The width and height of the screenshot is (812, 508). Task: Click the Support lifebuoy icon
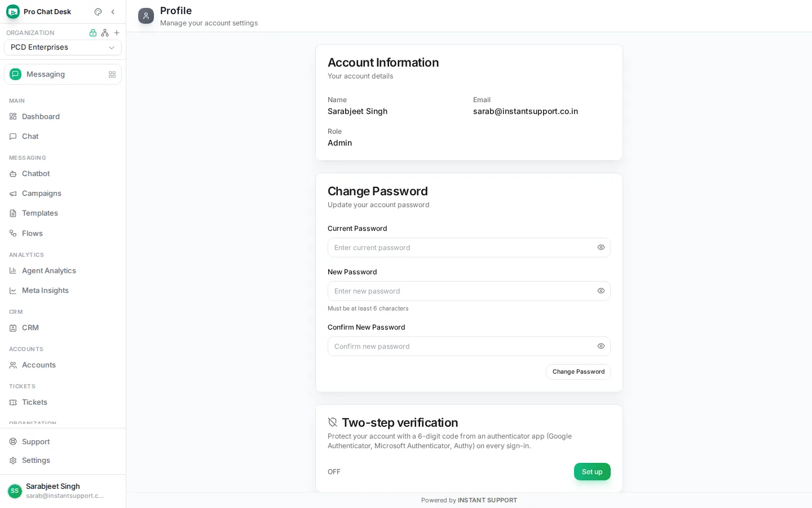pyautogui.click(x=13, y=442)
